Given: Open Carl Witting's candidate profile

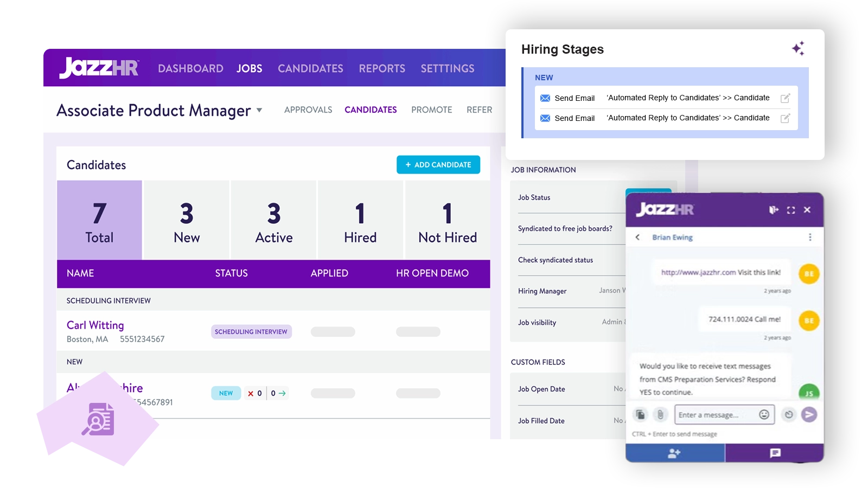Looking at the screenshot, I should pos(95,325).
